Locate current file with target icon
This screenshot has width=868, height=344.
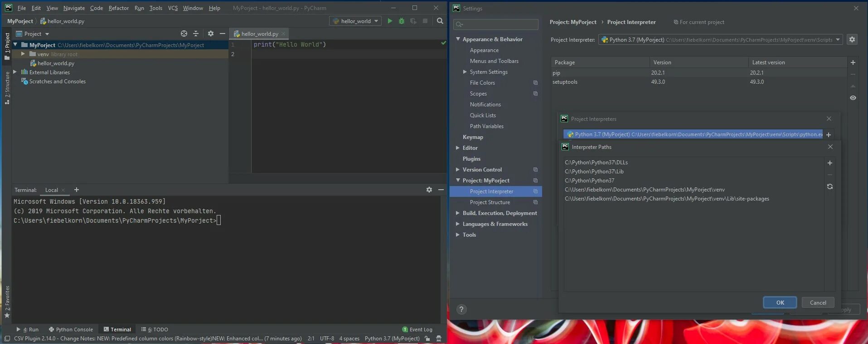(x=184, y=33)
